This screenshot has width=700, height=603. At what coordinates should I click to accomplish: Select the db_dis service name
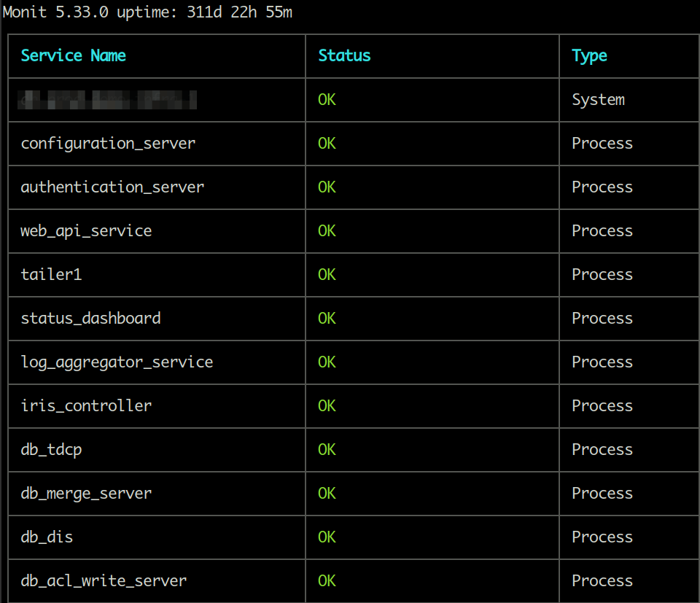click(47, 537)
